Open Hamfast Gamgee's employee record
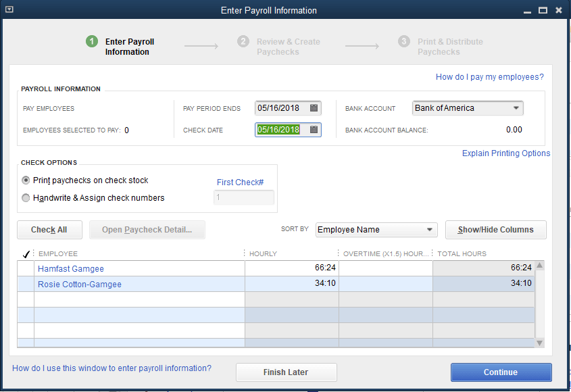571x392 pixels. (70, 268)
